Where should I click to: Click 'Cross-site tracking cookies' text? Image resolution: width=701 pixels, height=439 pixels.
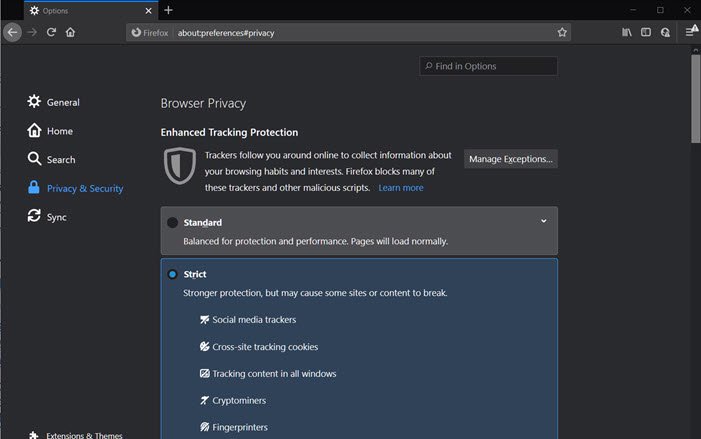click(265, 347)
